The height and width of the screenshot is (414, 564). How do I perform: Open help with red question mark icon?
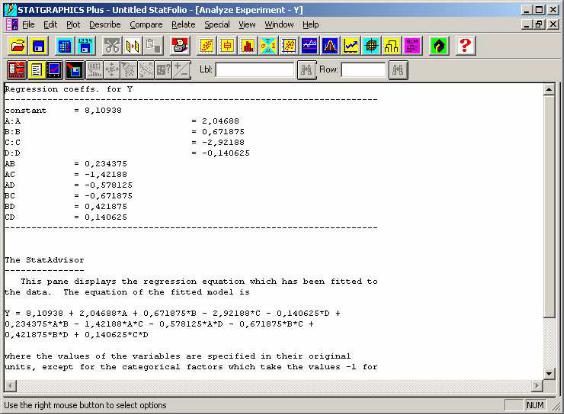(x=465, y=46)
